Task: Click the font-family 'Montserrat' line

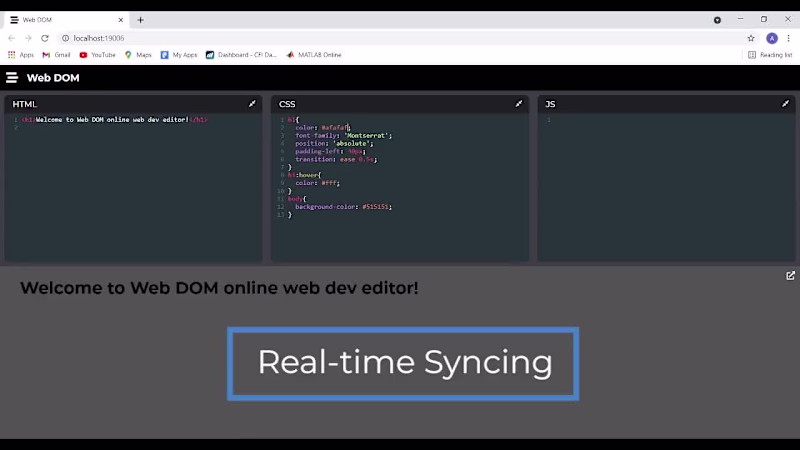Action: (x=344, y=136)
